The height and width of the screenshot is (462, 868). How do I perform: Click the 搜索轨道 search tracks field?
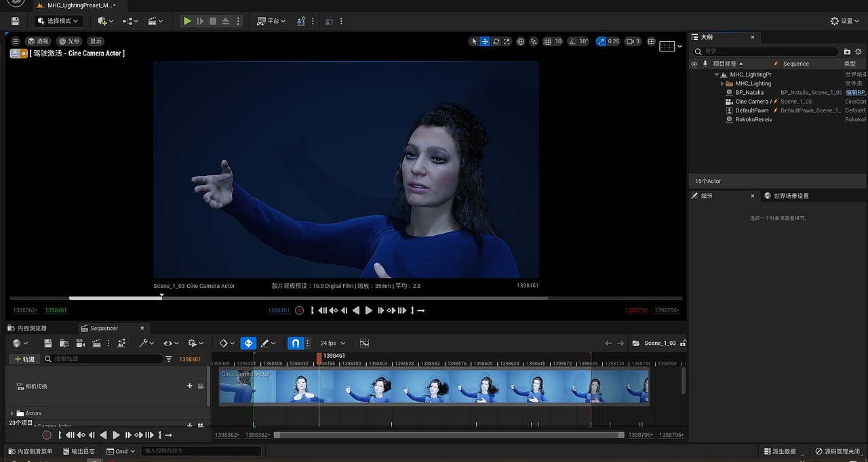pos(103,359)
